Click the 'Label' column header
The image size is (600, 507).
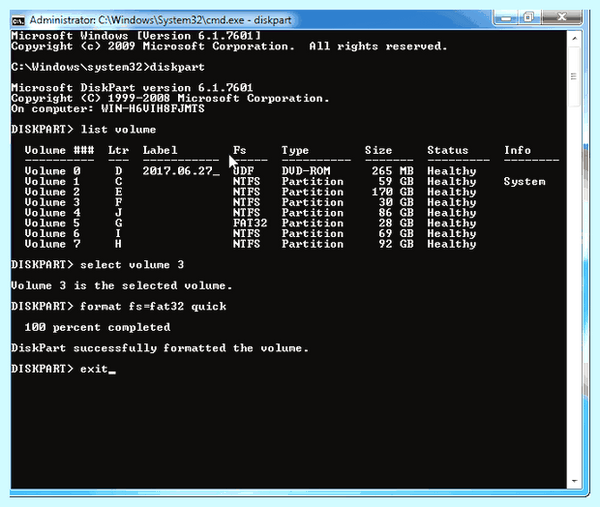click(x=160, y=150)
